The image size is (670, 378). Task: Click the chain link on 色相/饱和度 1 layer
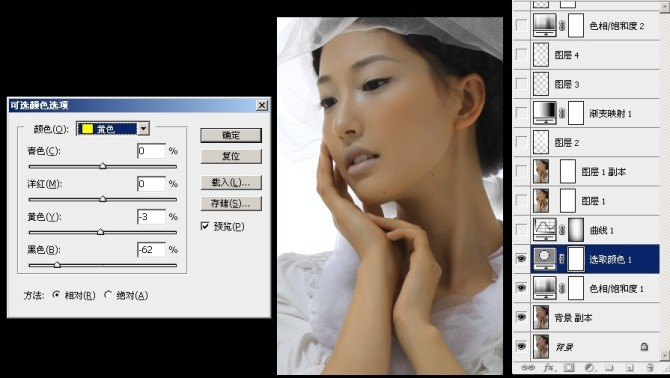tap(562, 288)
